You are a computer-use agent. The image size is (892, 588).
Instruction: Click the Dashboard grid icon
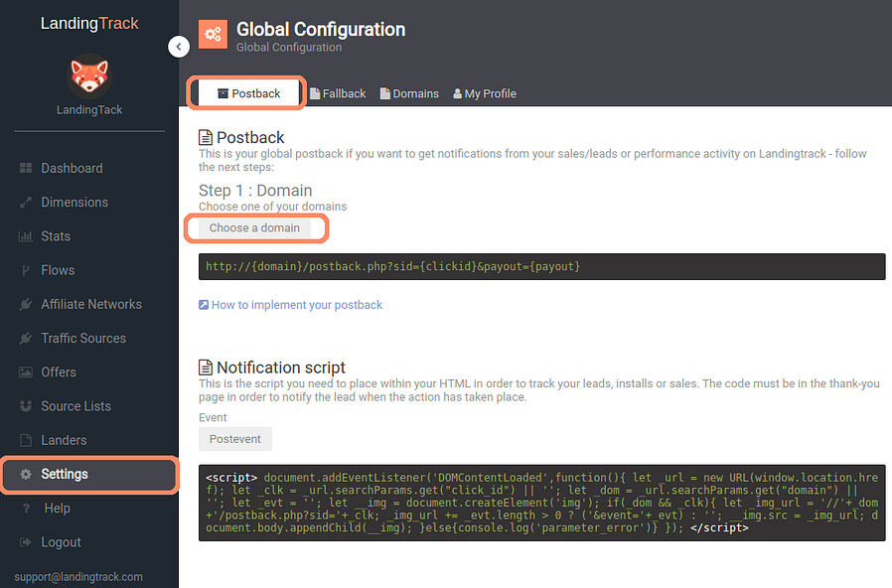[x=26, y=168]
